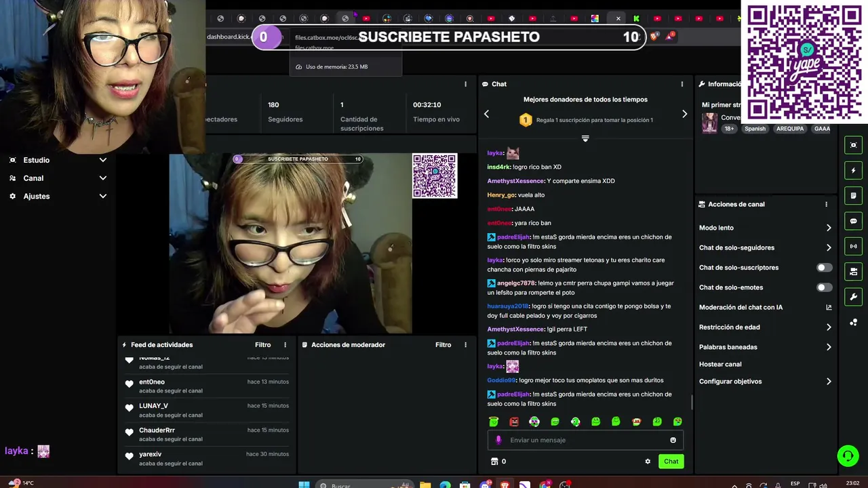Click the green Chat send button
The height and width of the screenshot is (488, 868).
(x=671, y=462)
